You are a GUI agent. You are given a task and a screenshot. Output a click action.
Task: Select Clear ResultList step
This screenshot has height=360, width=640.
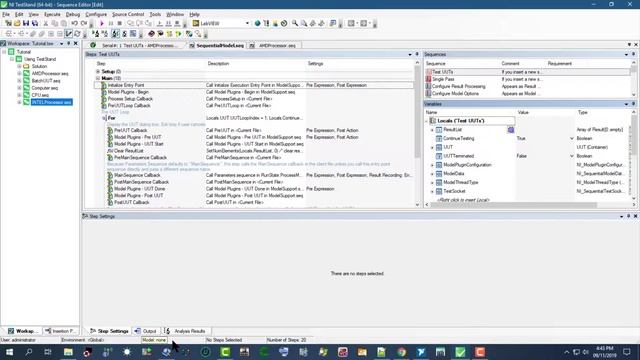tap(128, 151)
